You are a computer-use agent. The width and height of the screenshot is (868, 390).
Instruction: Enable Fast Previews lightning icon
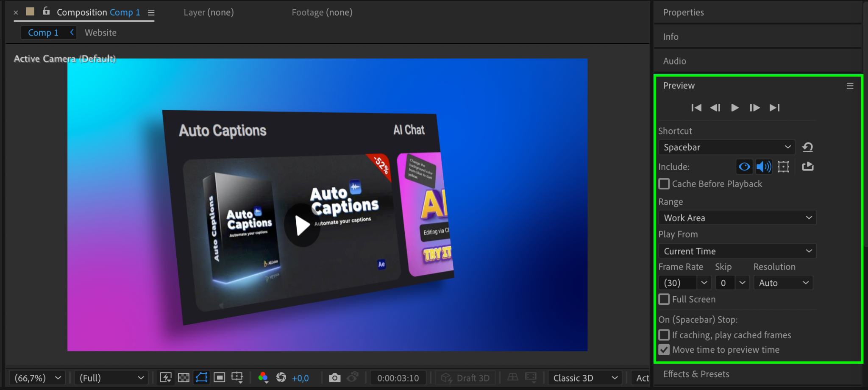166,378
